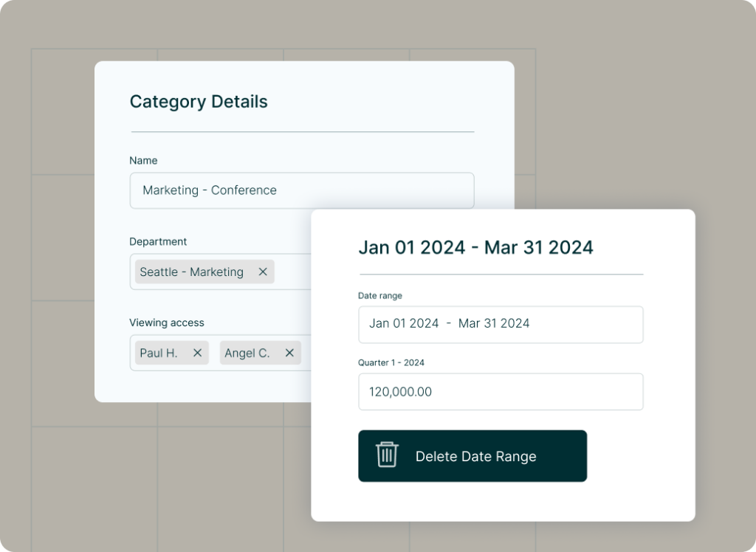Viewport: 756px width, 552px height.
Task: Click the Jan 01 2024 - Mar 31 2024 heading
Action: tap(475, 248)
